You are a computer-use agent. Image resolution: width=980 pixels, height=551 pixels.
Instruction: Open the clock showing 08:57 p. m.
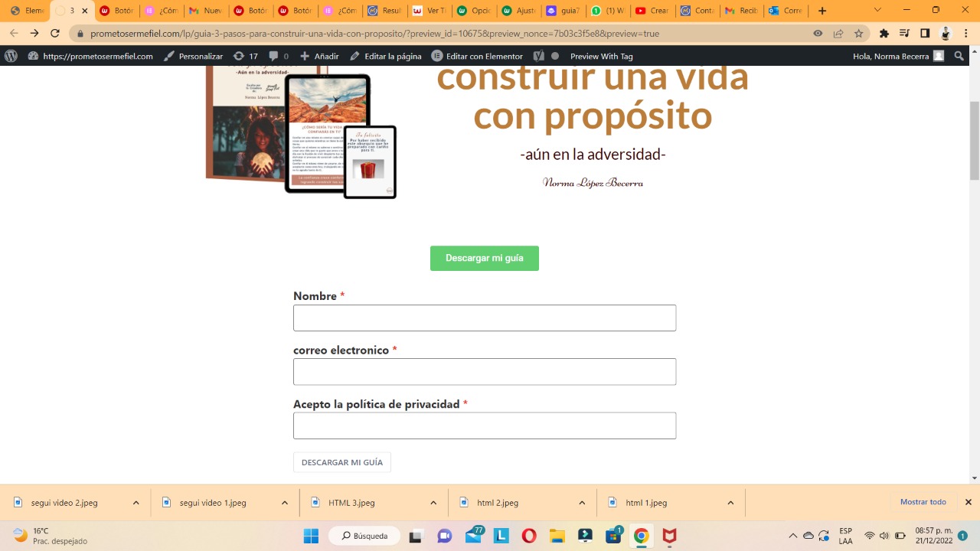pos(933,536)
